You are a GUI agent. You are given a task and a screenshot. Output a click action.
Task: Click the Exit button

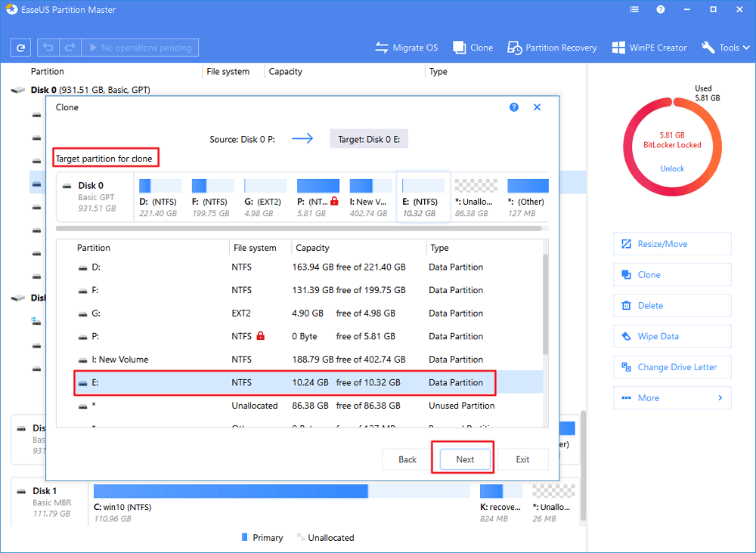pyautogui.click(x=522, y=459)
